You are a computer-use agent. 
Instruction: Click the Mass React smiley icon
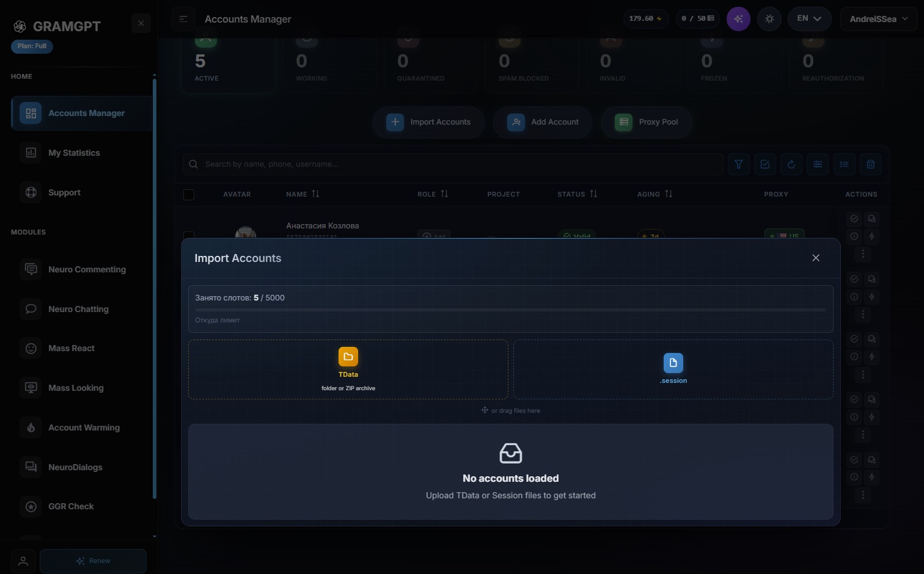tap(31, 348)
